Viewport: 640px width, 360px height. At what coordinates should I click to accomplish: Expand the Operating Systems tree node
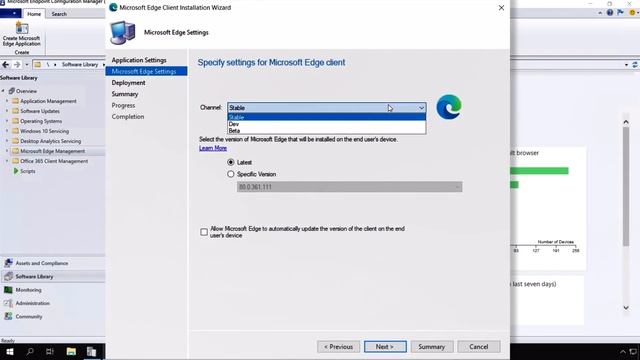7,121
